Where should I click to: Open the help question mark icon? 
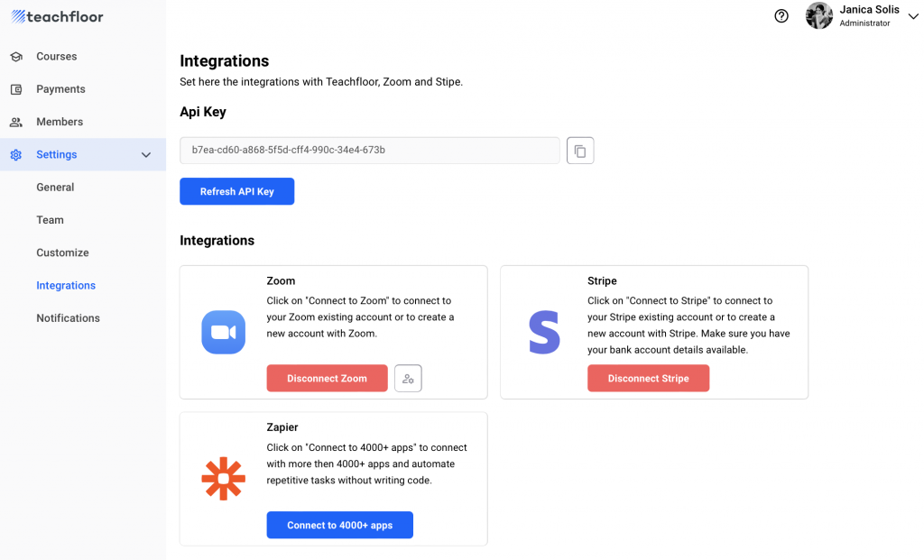tap(781, 16)
